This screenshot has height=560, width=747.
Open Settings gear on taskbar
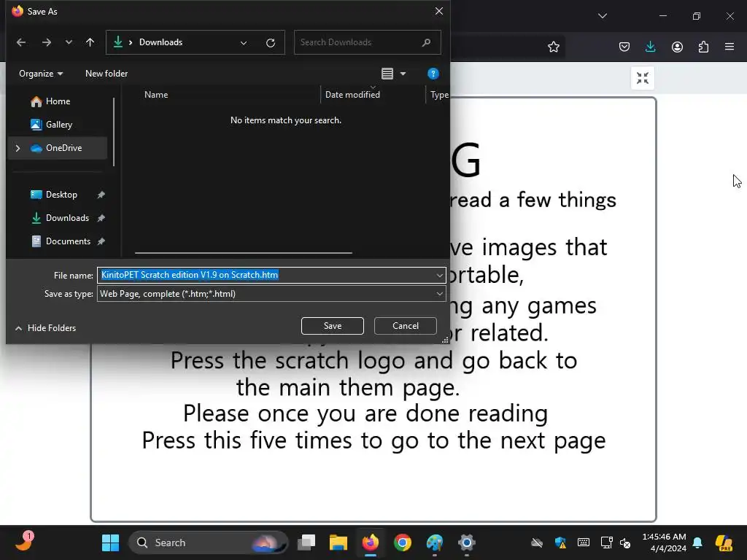coord(467,542)
